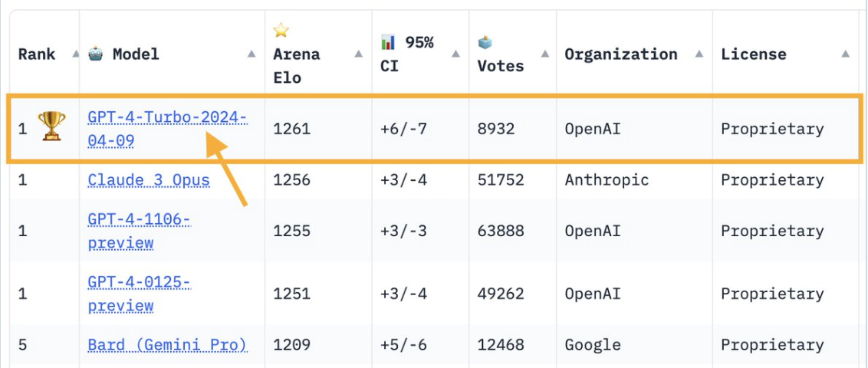Click the Organization column header text
Viewport: 868px width, 368px height.
621,54
